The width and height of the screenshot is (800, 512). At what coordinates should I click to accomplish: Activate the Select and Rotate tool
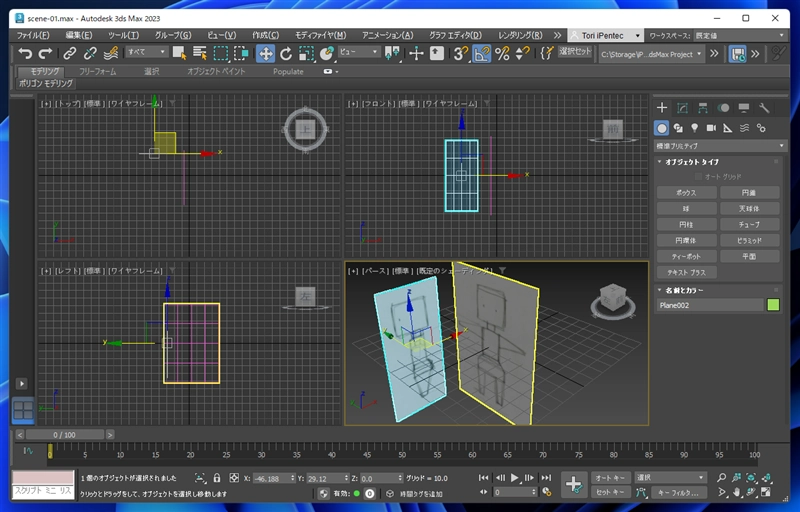pos(286,53)
